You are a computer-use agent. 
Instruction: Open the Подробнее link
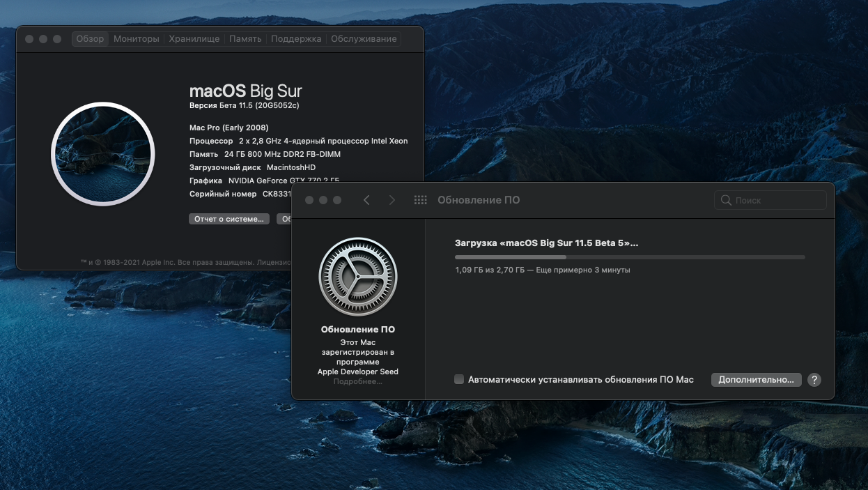[358, 382]
